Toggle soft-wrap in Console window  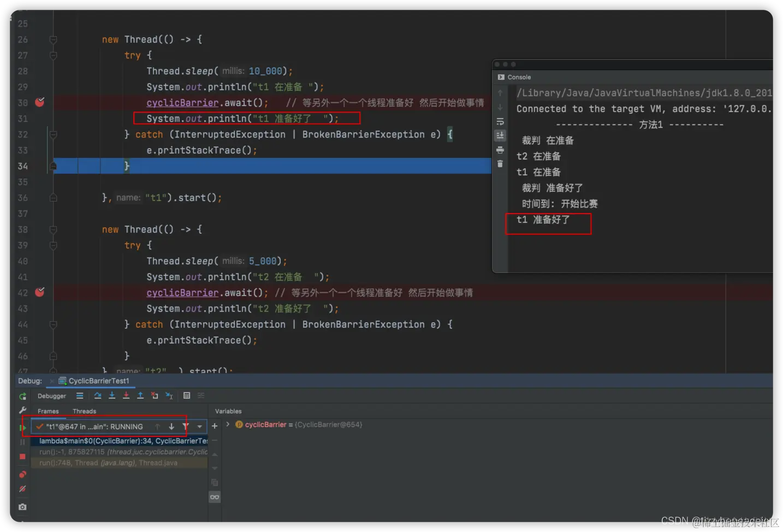[500, 121]
